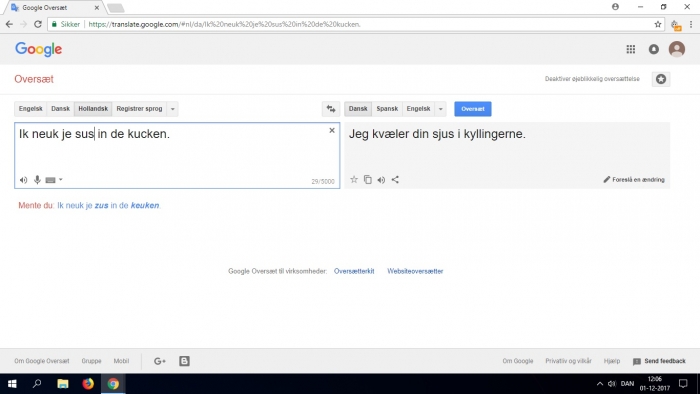The width and height of the screenshot is (700, 394).
Task: Reload the page
Action: pos(38,24)
